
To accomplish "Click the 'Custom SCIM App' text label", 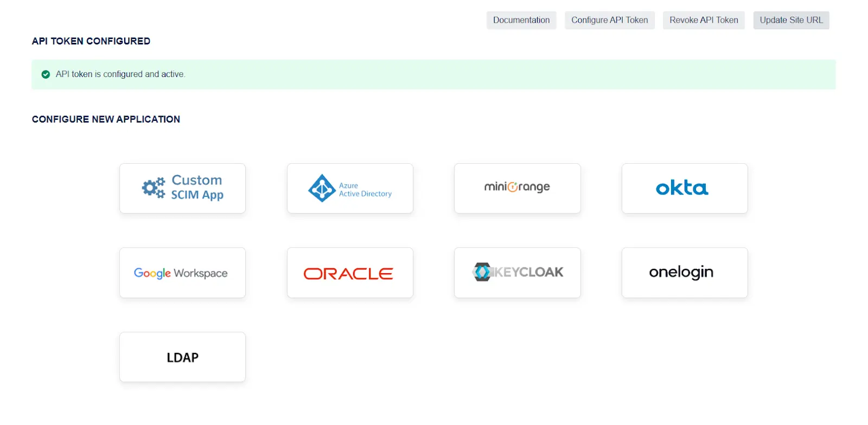I will [197, 188].
